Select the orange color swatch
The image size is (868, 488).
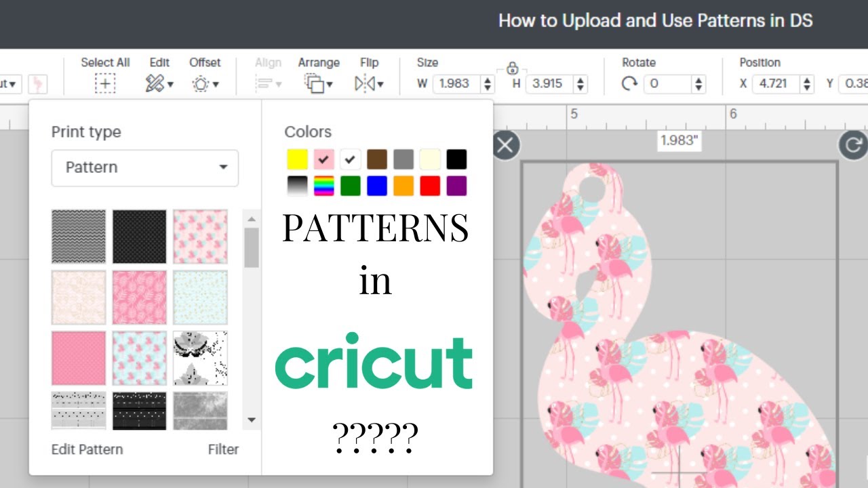point(403,186)
